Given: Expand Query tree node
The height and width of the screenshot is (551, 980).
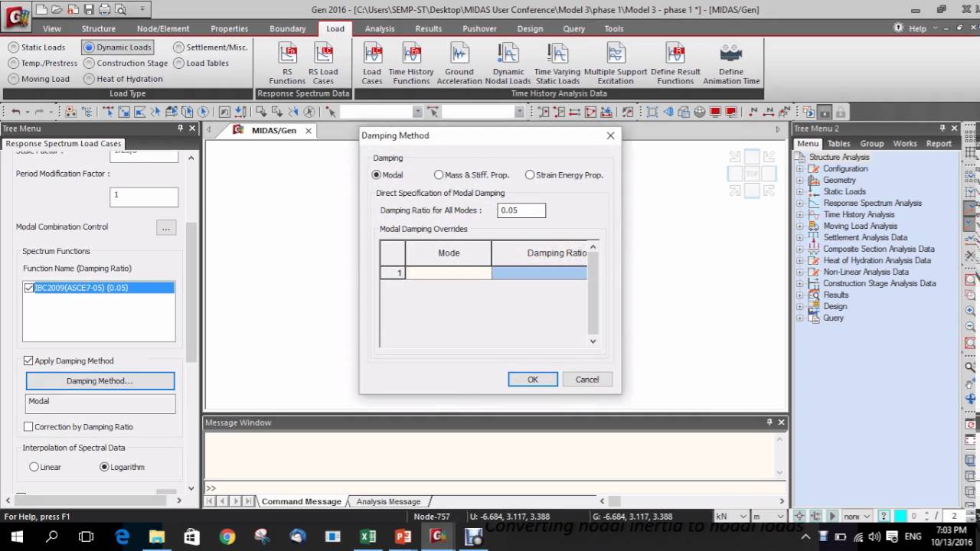Looking at the screenshot, I should point(799,318).
